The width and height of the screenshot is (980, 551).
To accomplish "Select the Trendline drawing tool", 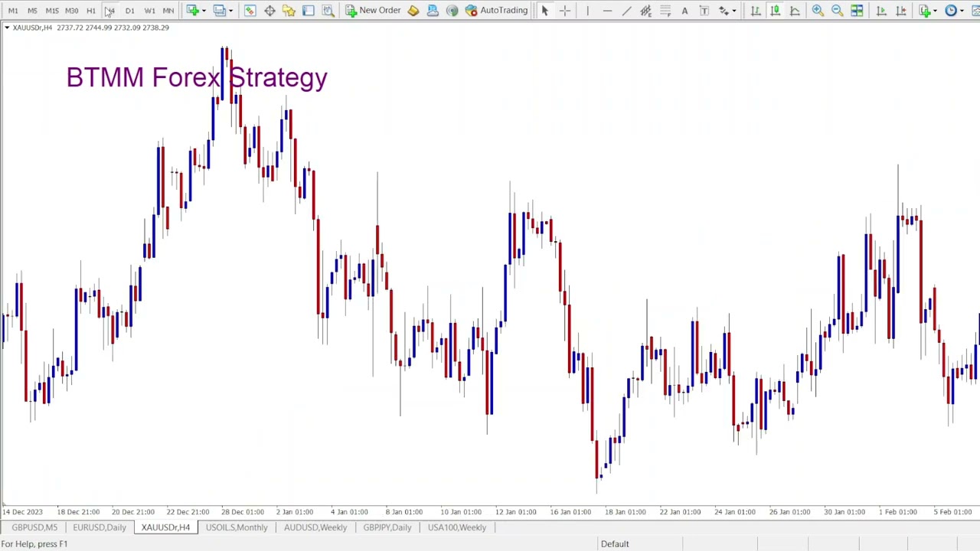I will pos(626,11).
